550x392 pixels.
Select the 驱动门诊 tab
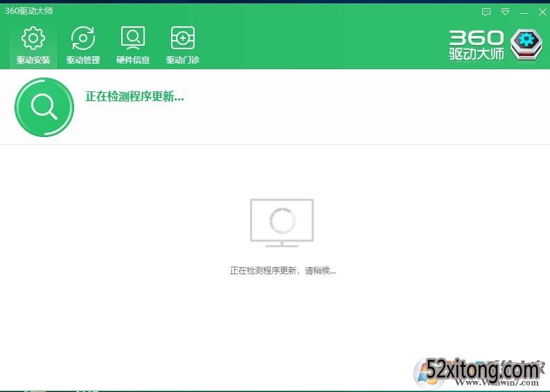(183, 45)
